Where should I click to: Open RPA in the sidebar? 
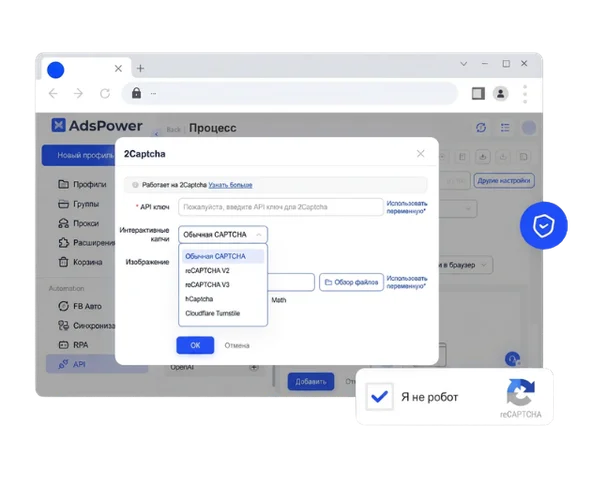pos(73,345)
